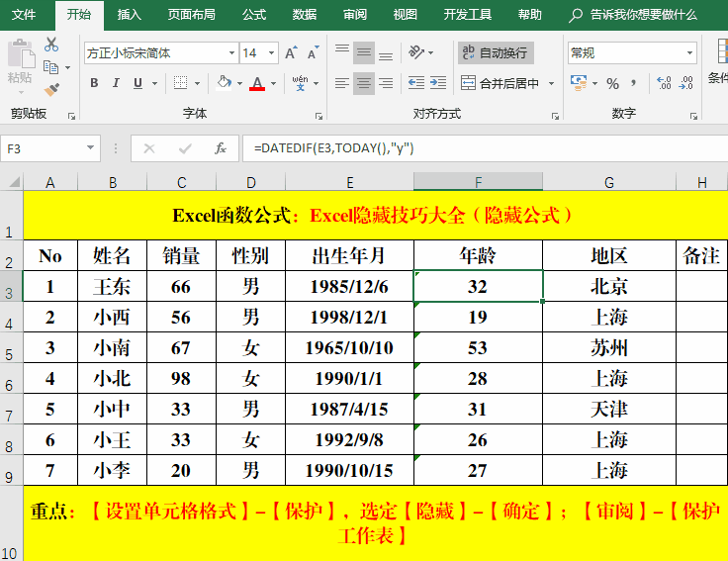The height and width of the screenshot is (561, 728).
Task: Click the search magnifier tell-me icon
Action: 576,15
